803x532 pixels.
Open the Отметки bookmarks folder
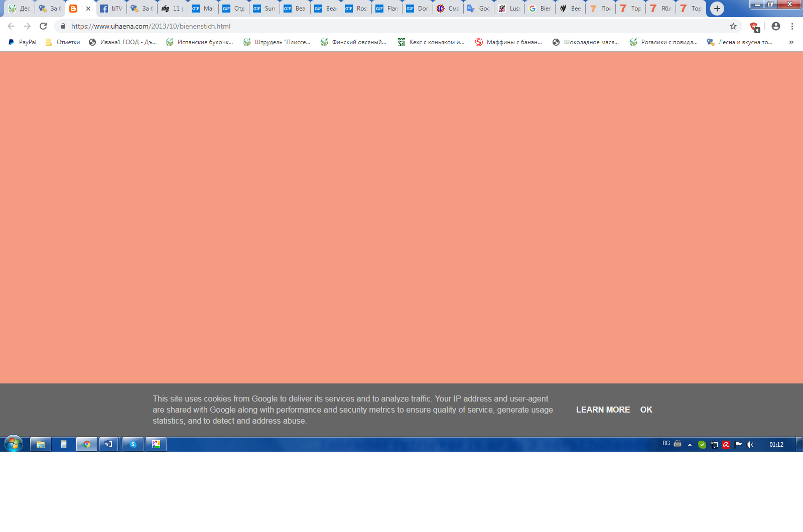click(x=63, y=42)
